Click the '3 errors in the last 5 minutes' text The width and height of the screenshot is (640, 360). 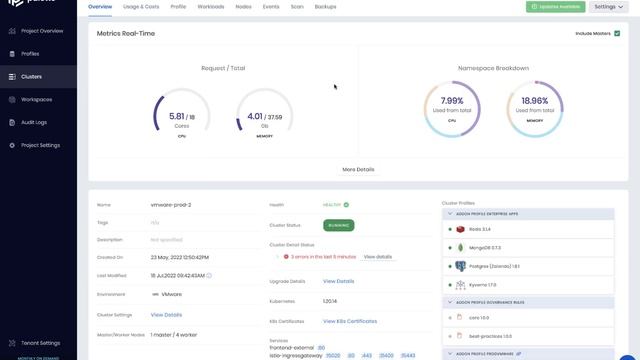pyautogui.click(x=323, y=257)
